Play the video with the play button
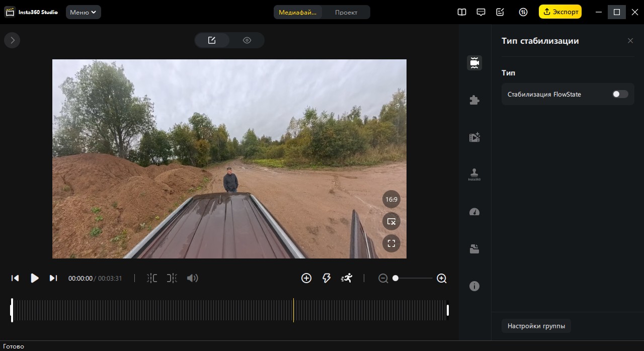The height and width of the screenshot is (351, 644). pos(34,278)
